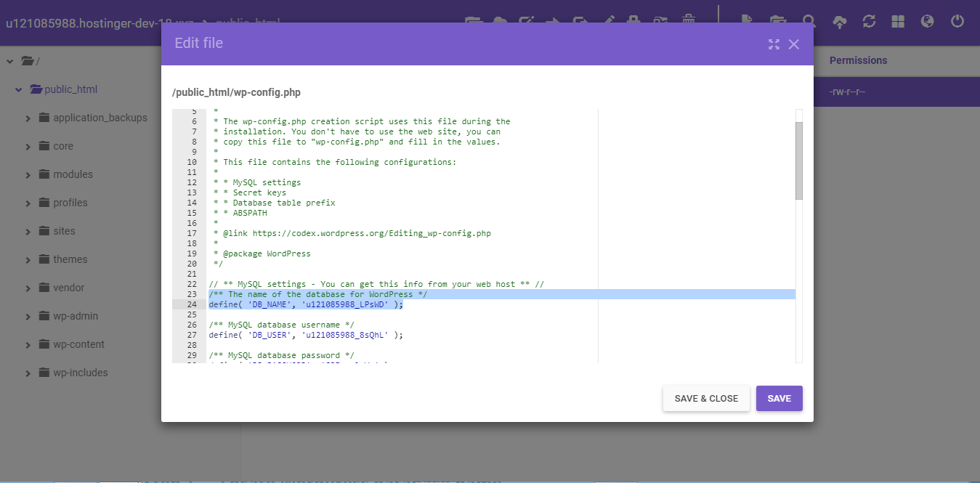This screenshot has width=980, height=483.
Task: Expand the wp-content folder
Action: point(28,344)
